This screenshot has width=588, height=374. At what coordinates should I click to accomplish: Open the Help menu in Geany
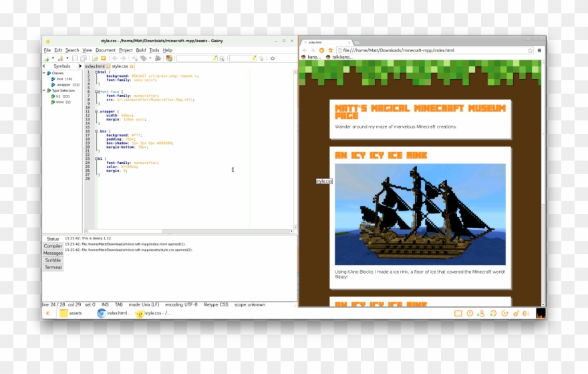[x=167, y=50]
